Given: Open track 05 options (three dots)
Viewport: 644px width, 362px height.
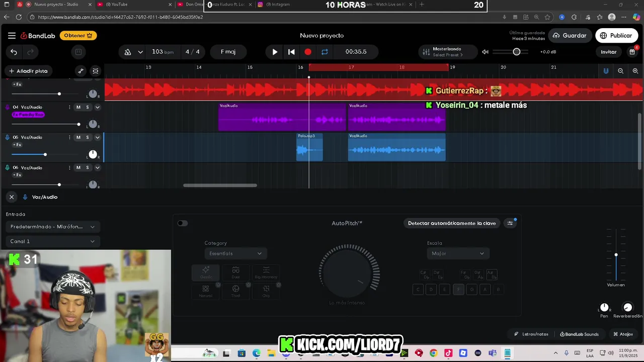Looking at the screenshot, I should (x=69, y=137).
